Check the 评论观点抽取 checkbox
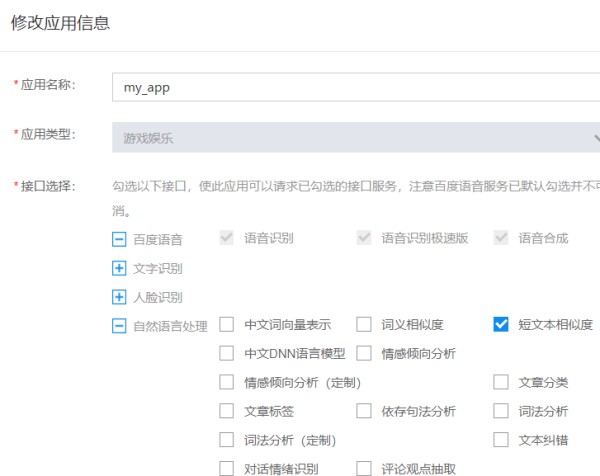Viewport: 600px width, 476px height. click(x=364, y=468)
